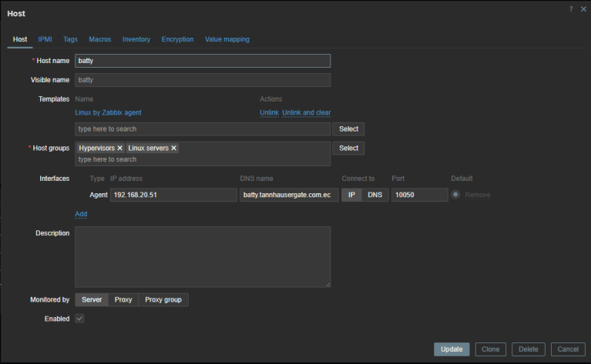Click the Update button
The image size is (591, 364).
pos(452,349)
